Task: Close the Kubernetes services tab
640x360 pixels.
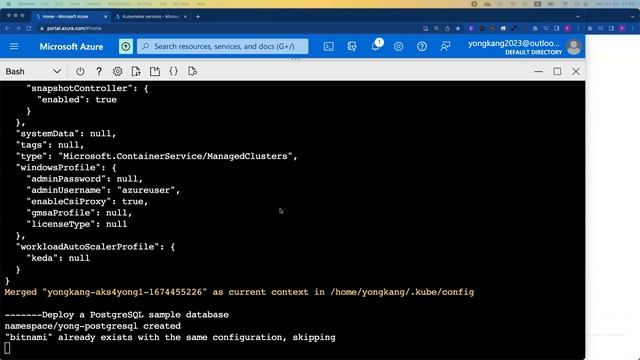Action: pos(185,16)
